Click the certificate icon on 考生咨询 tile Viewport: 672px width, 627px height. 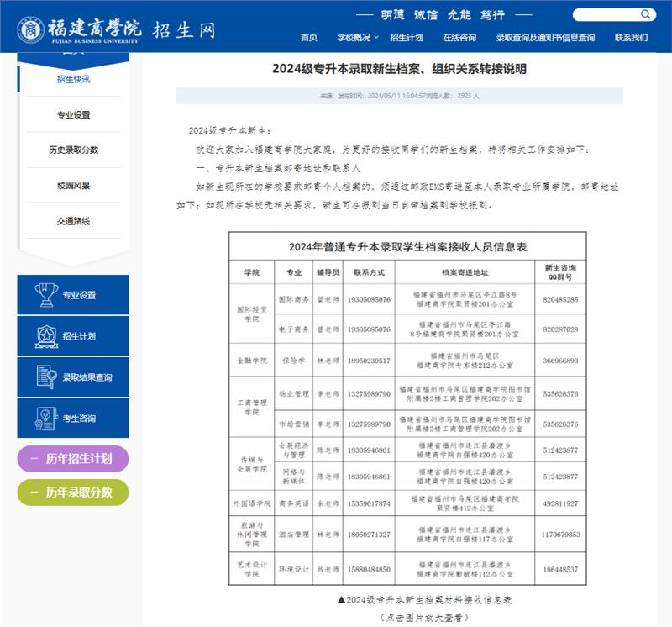(46, 419)
